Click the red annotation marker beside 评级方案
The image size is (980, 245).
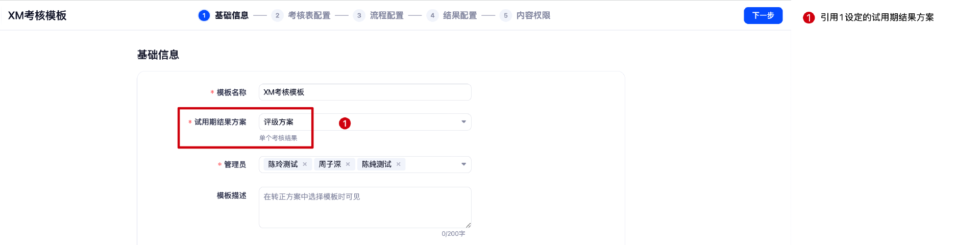pos(345,124)
